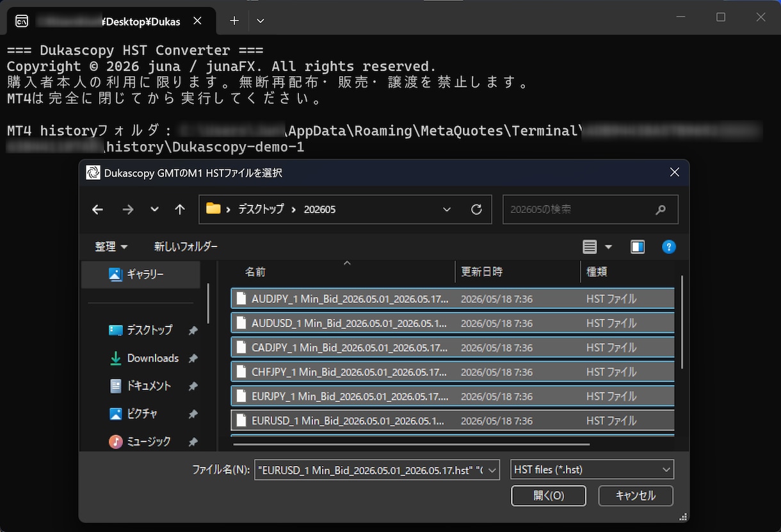Click the vertical scrollbar of file list
Image resolution: width=781 pixels, height=532 pixels.
point(682,322)
